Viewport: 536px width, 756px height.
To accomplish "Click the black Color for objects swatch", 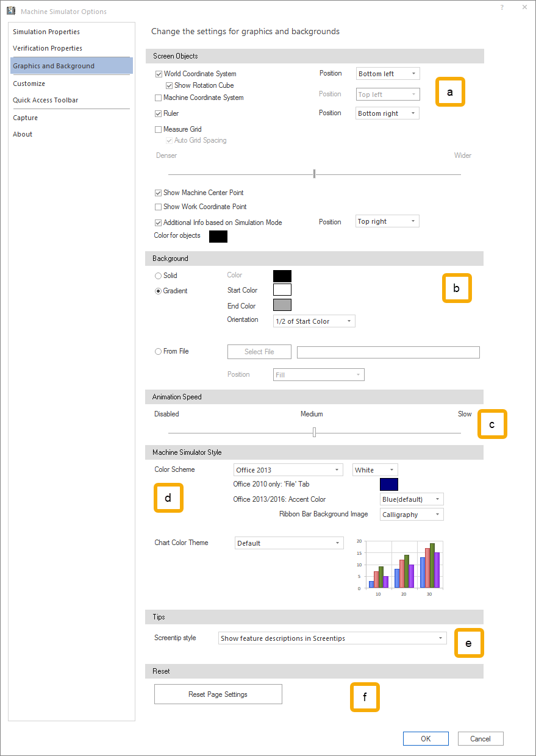I will point(218,237).
